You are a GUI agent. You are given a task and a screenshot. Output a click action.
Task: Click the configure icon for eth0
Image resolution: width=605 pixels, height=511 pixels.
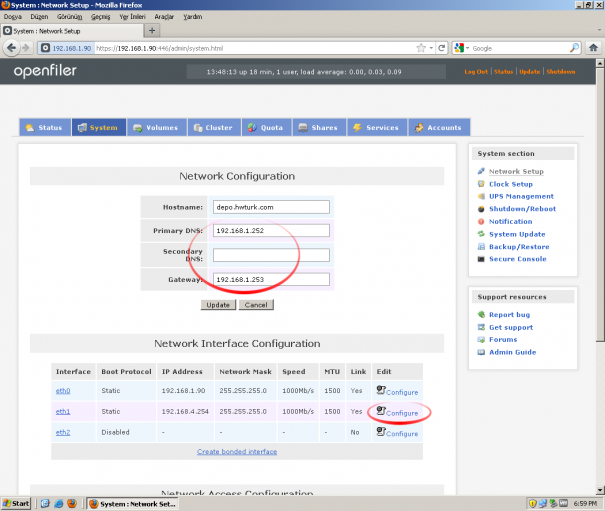381,390
